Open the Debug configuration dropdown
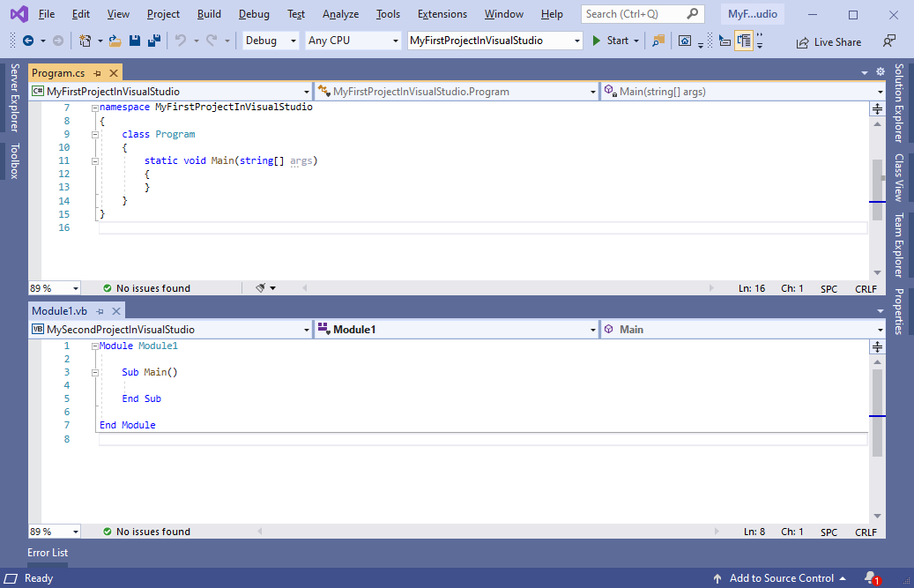 click(x=271, y=41)
